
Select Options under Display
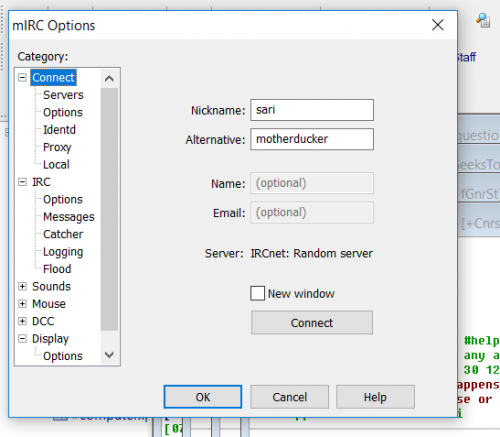coord(63,356)
